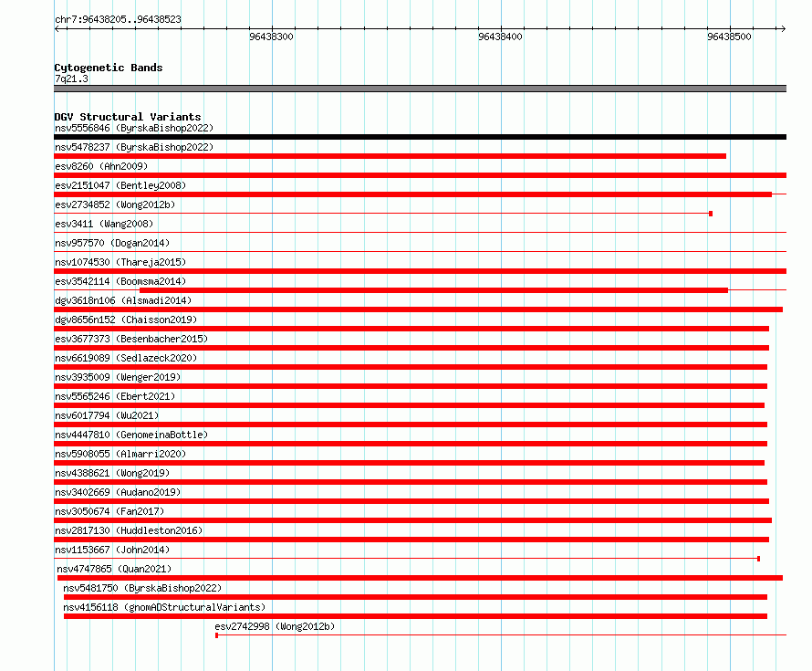Click the 96438400 ruler position label
Screen dimensions: 812x671
[500, 37]
